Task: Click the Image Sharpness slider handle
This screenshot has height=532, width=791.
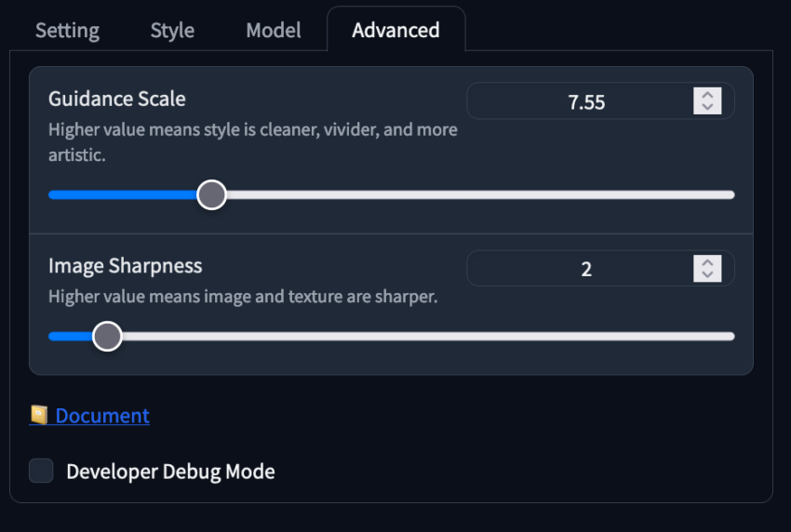Action: [107, 337]
